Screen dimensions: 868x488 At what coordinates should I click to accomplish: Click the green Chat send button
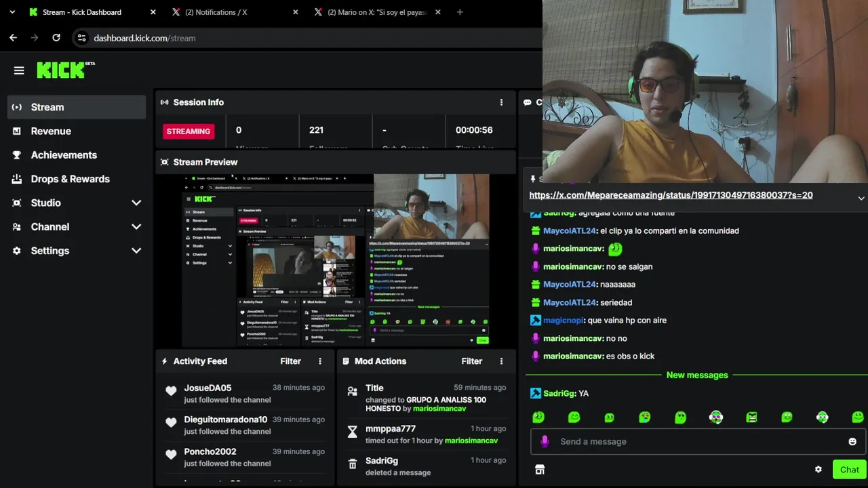click(x=850, y=470)
